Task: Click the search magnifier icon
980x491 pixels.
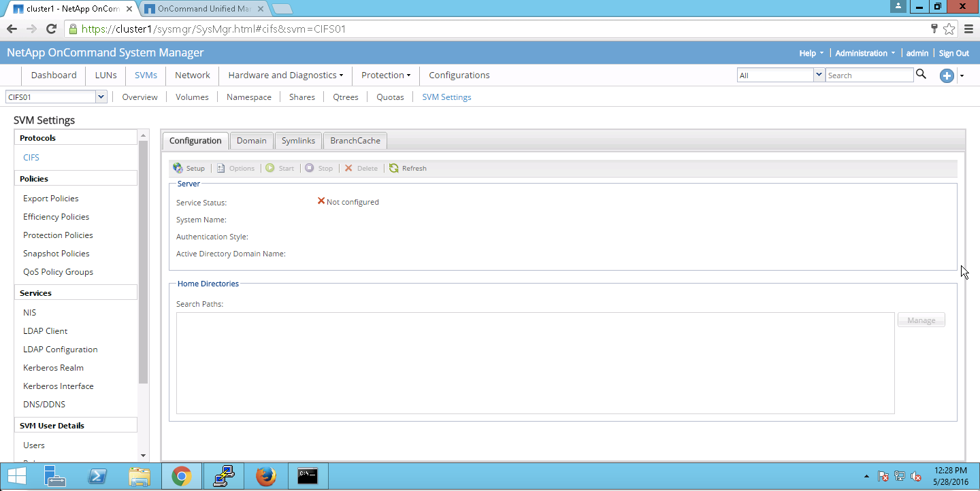Action: point(921,75)
